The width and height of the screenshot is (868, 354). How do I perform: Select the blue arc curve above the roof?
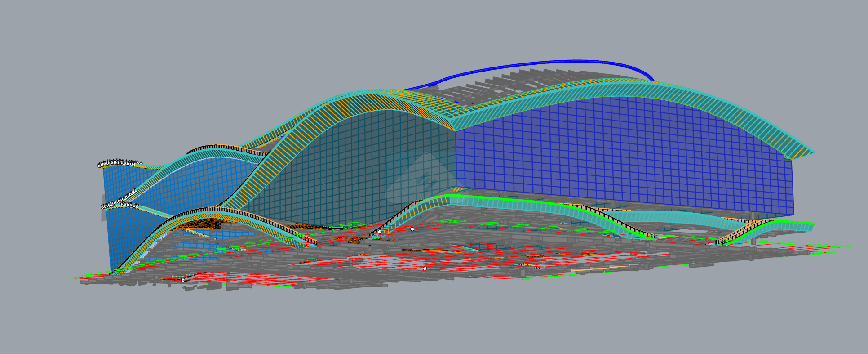coord(539,63)
